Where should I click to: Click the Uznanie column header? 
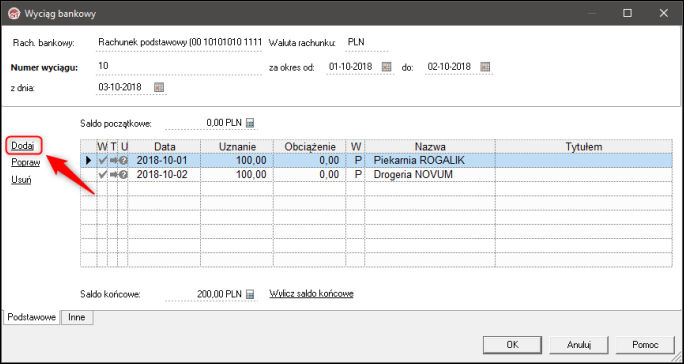click(x=237, y=147)
